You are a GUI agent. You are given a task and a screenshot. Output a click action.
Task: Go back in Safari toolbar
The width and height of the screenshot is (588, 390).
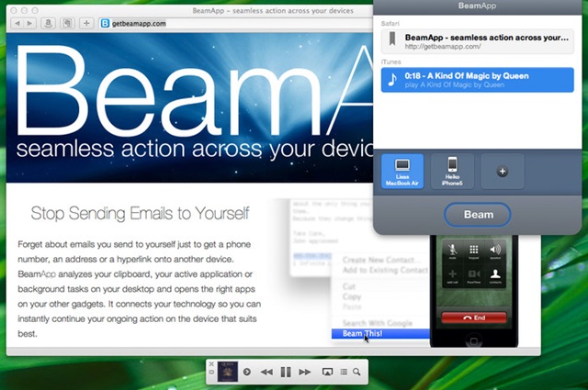(x=17, y=23)
